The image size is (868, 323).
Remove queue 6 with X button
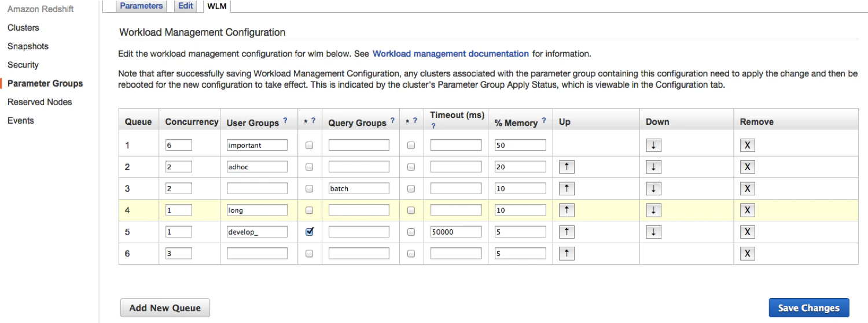pyautogui.click(x=748, y=253)
